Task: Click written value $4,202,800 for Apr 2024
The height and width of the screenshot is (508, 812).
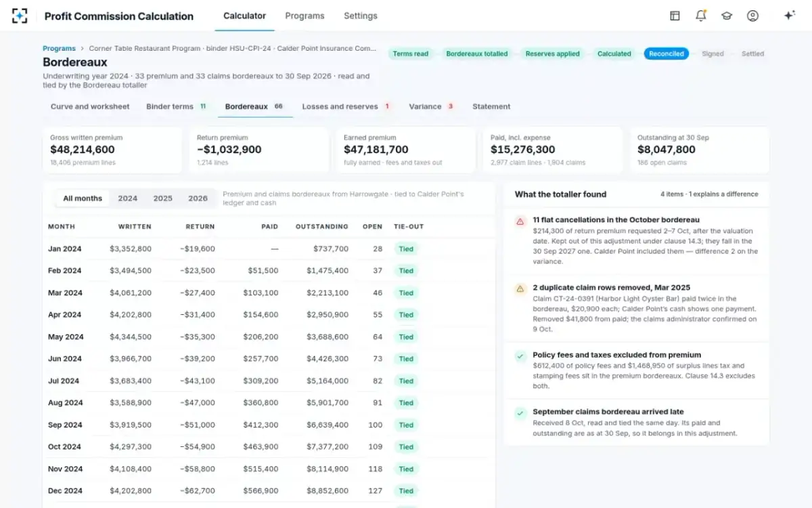Action: pyautogui.click(x=131, y=315)
